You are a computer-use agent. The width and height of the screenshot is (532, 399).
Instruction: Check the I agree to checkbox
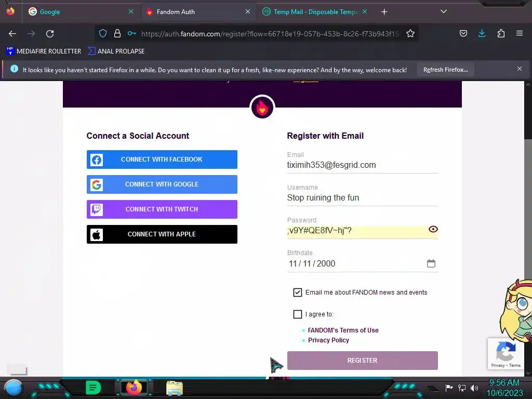pyautogui.click(x=298, y=314)
